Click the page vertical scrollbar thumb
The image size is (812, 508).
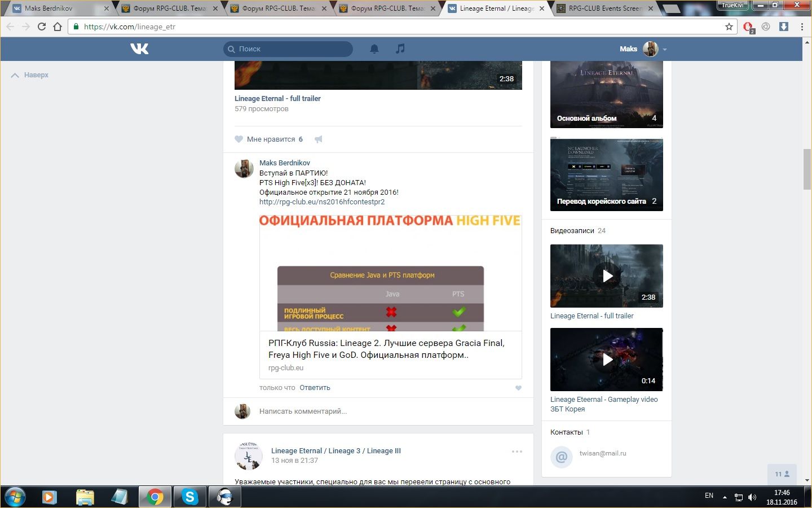(x=807, y=169)
